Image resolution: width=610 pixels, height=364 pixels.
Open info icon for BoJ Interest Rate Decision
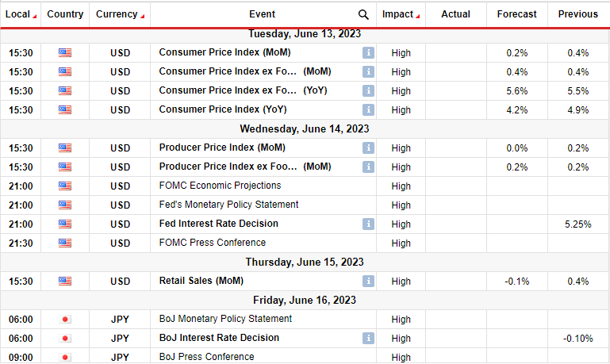[368, 338]
